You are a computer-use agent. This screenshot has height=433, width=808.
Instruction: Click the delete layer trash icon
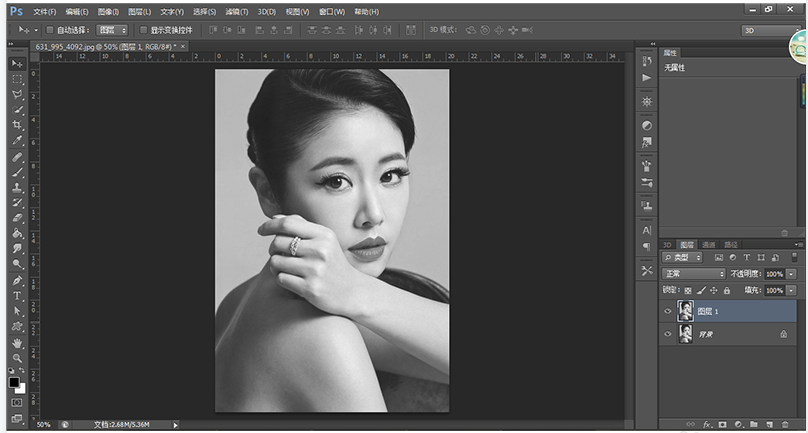click(787, 425)
